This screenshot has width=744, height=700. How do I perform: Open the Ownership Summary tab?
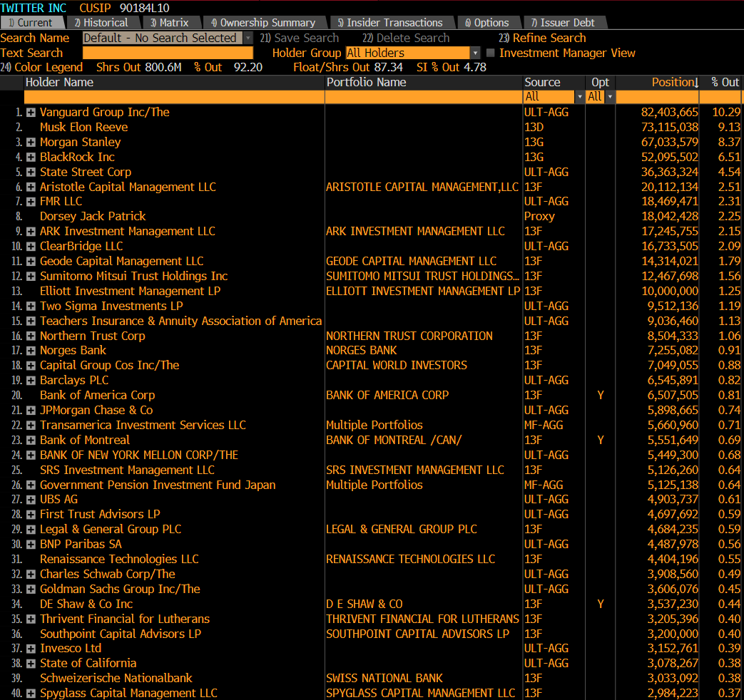coord(264,23)
